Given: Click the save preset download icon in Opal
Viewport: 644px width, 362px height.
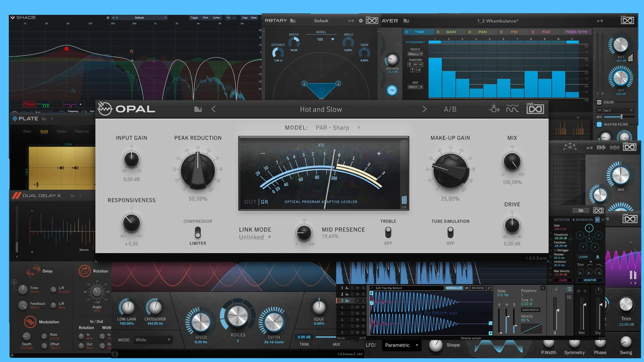Looking at the screenshot, I should (x=494, y=109).
